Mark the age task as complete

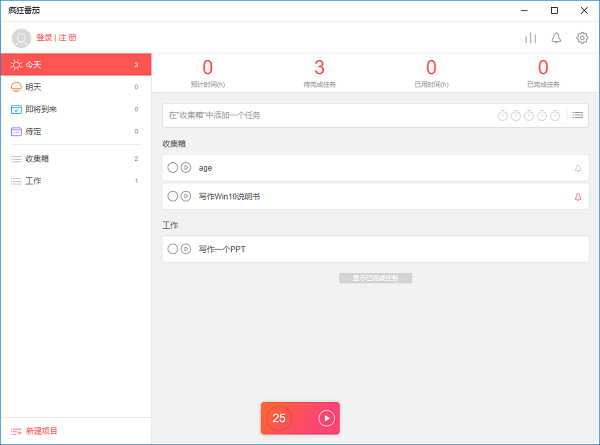point(173,168)
